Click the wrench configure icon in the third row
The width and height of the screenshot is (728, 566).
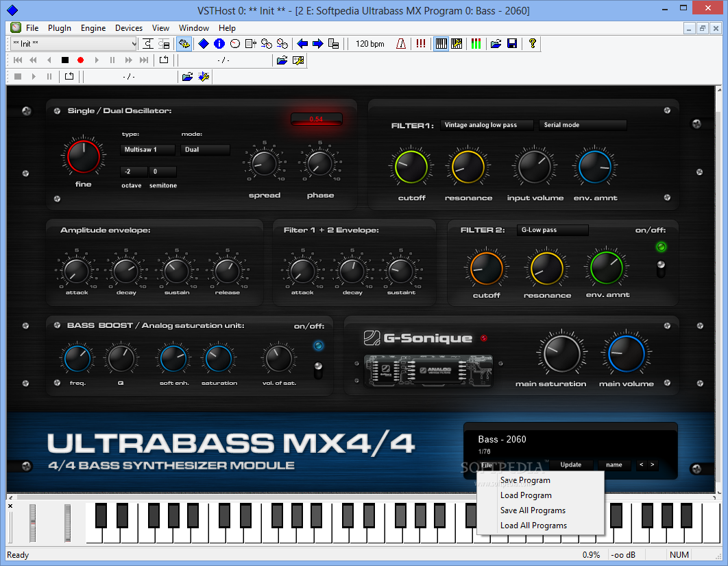click(x=204, y=77)
